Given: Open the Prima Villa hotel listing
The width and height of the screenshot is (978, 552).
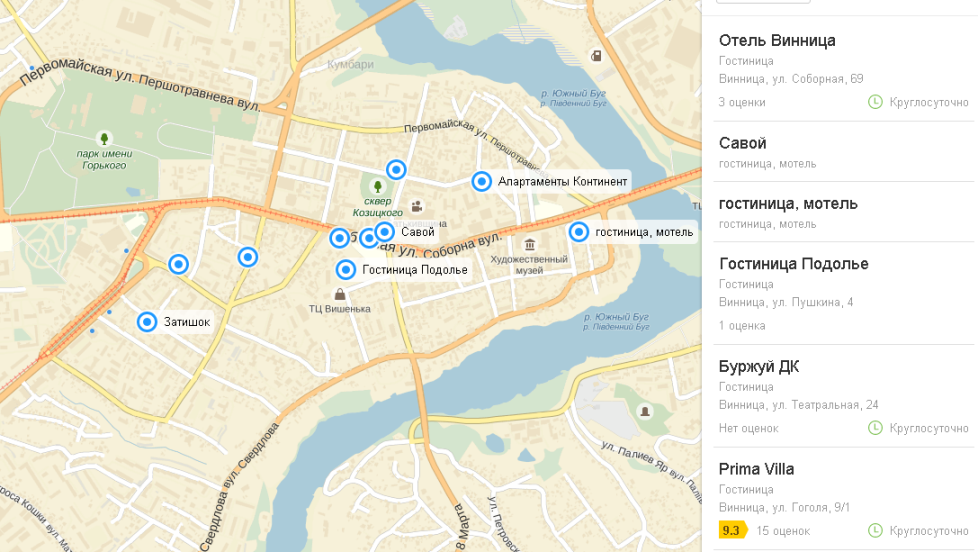Looking at the screenshot, I should 844,499.
